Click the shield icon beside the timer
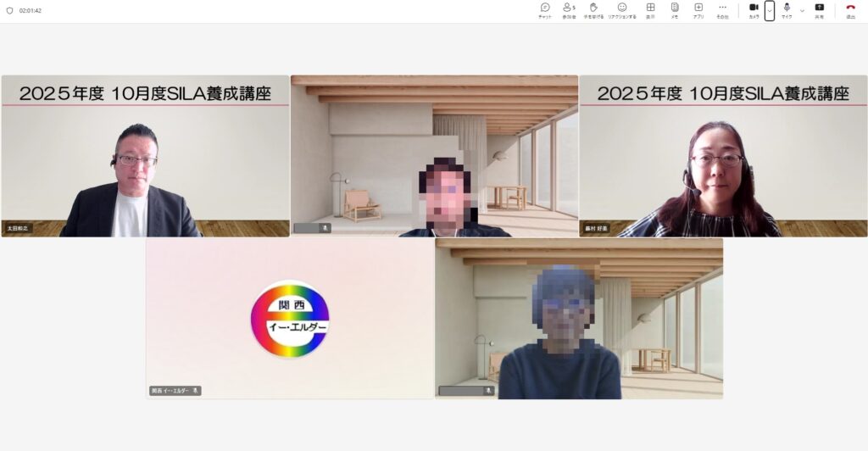The height and width of the screenshot is (451, 868). point(10,11)
